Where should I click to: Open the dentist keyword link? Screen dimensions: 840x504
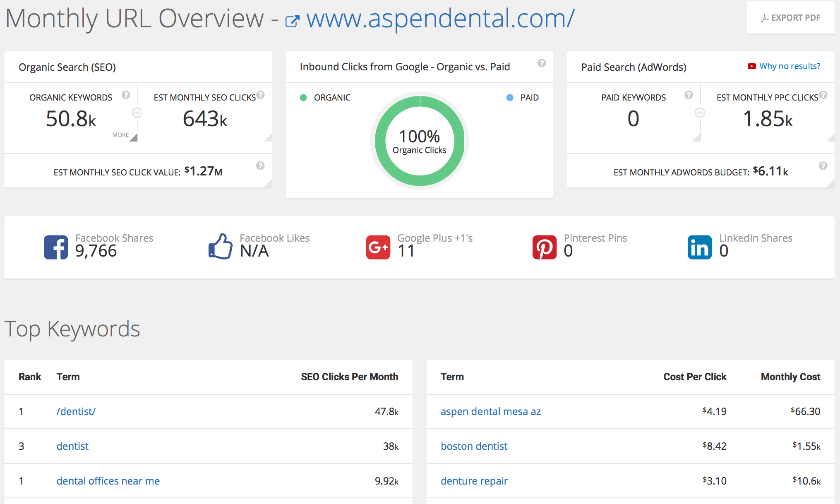tap(72, 446)
